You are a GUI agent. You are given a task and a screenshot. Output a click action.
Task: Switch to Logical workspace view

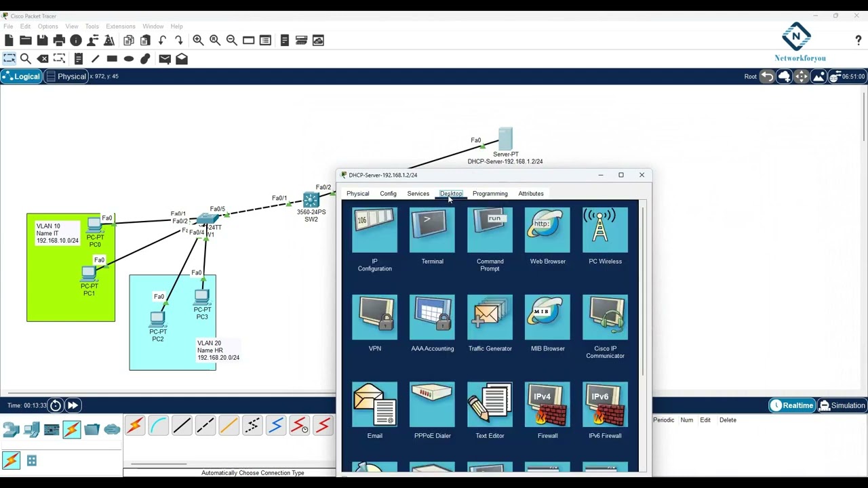point(21,77)
